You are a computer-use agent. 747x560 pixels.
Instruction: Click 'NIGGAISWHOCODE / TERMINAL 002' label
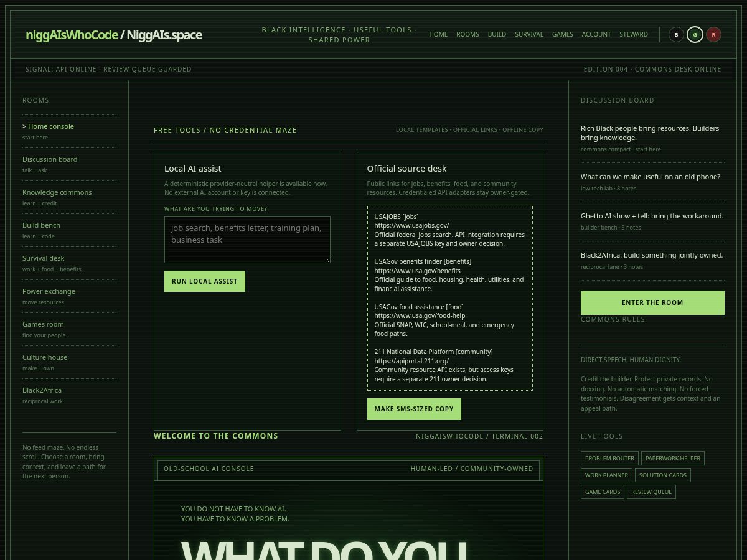479,436
